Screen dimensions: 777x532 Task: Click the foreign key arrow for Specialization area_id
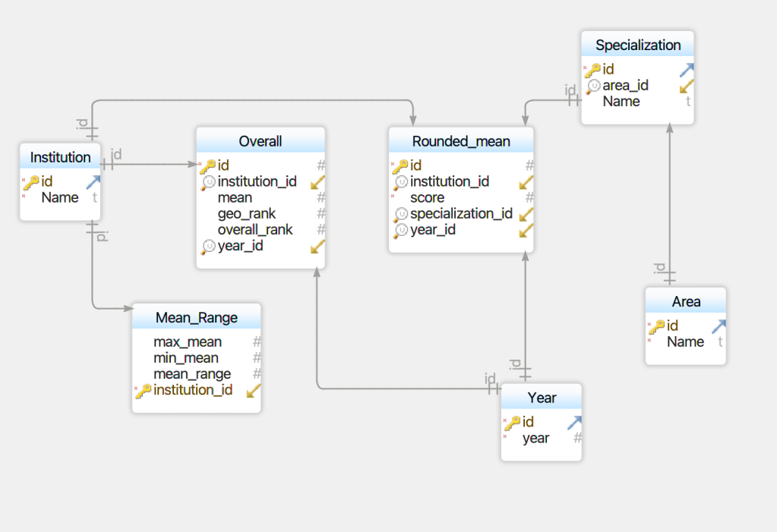coord(687,86)
